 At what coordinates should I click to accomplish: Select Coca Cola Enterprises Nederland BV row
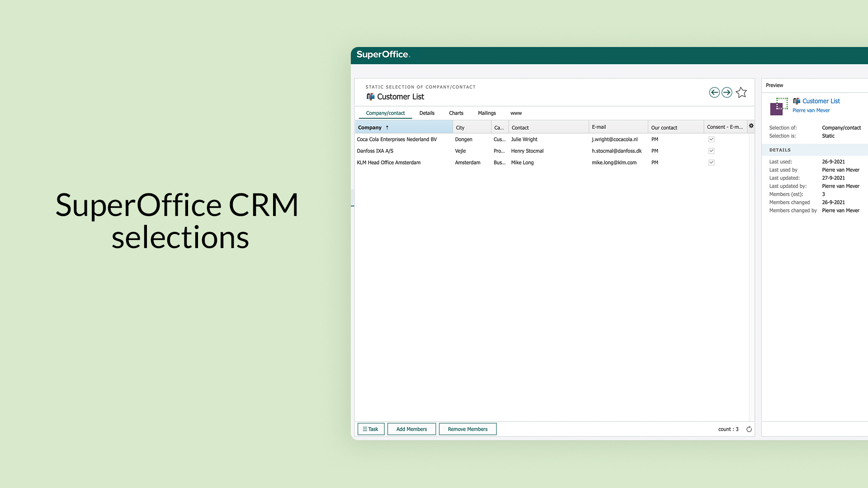pos(552,140)
